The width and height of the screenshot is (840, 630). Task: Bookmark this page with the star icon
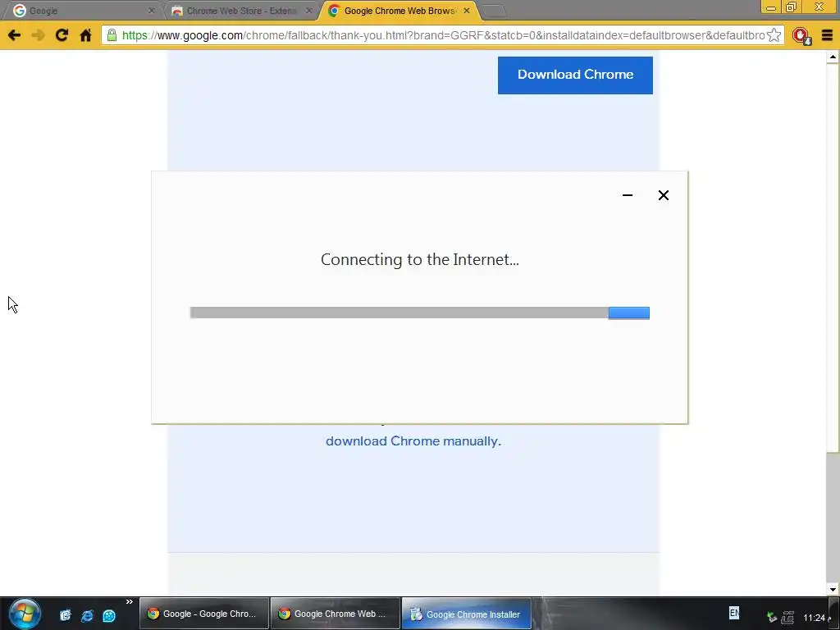click(774, 35)
